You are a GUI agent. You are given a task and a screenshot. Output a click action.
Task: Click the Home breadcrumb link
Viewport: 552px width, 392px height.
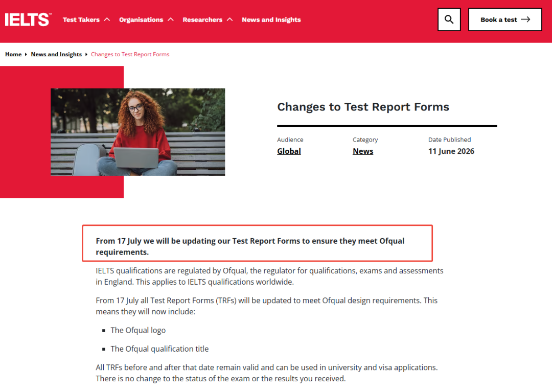tap(13, 54)
